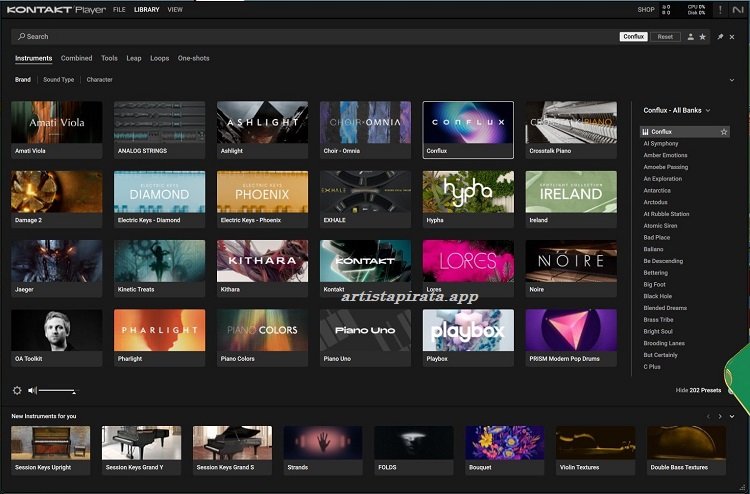Go to previous new instruments page
The image size is (750, 494).
pyautogui.click(x=708, y=417)
